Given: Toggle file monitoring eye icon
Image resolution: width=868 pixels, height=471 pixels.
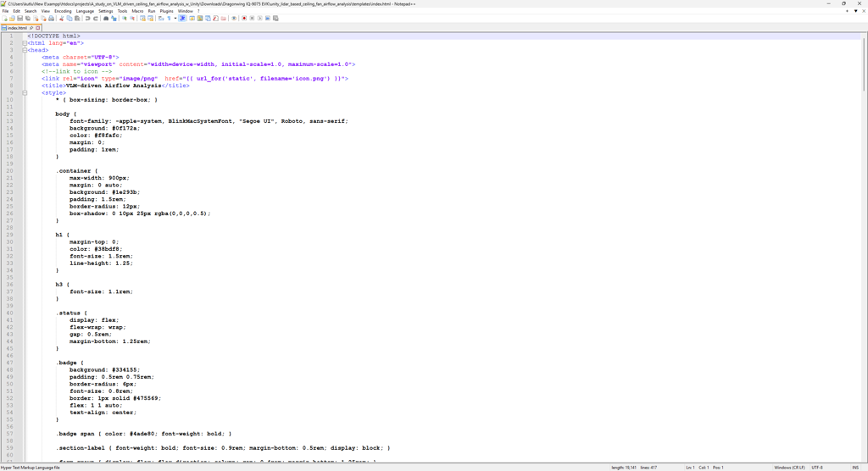Looking at the screenshot, I should [x=234, y=19].
